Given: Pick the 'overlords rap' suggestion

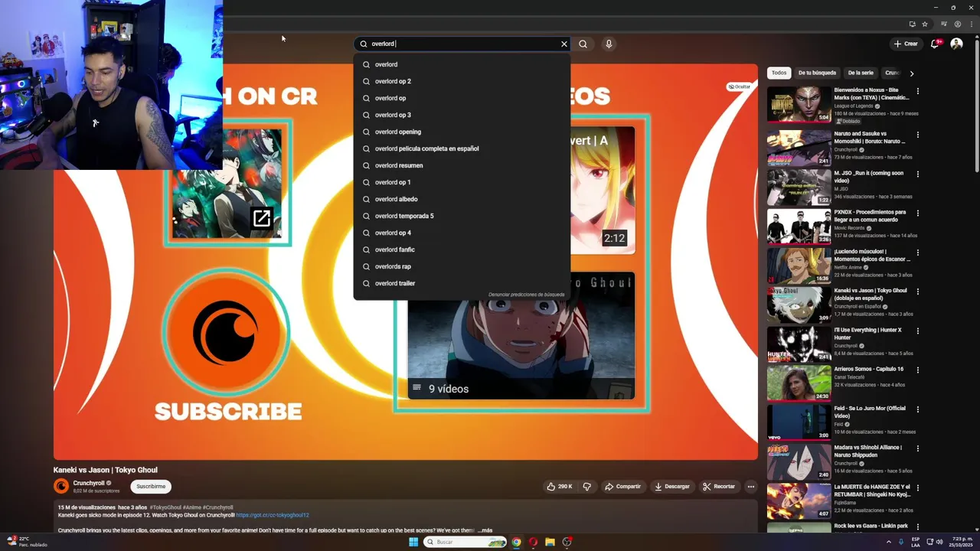Looking at the screenshot, I should pos(462,266).
